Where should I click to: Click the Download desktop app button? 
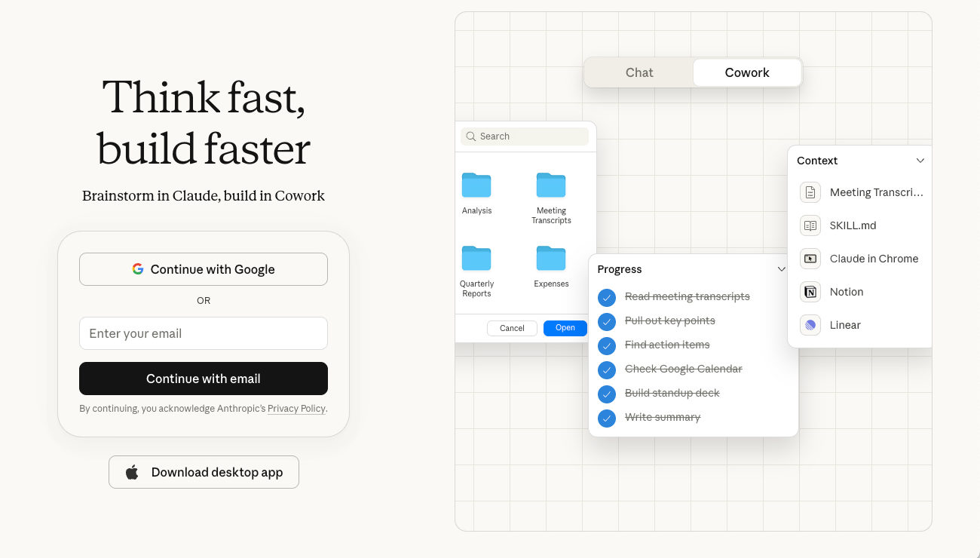(204, 472)
